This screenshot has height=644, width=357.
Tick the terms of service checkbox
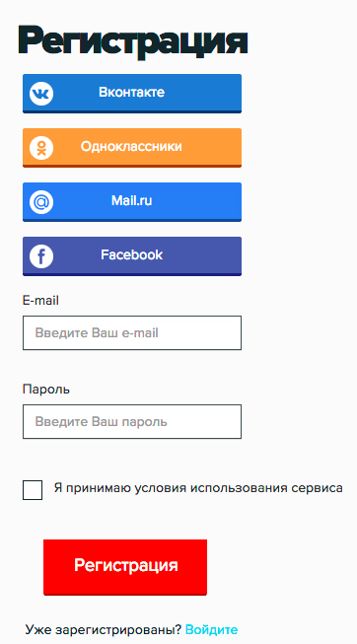33,489
